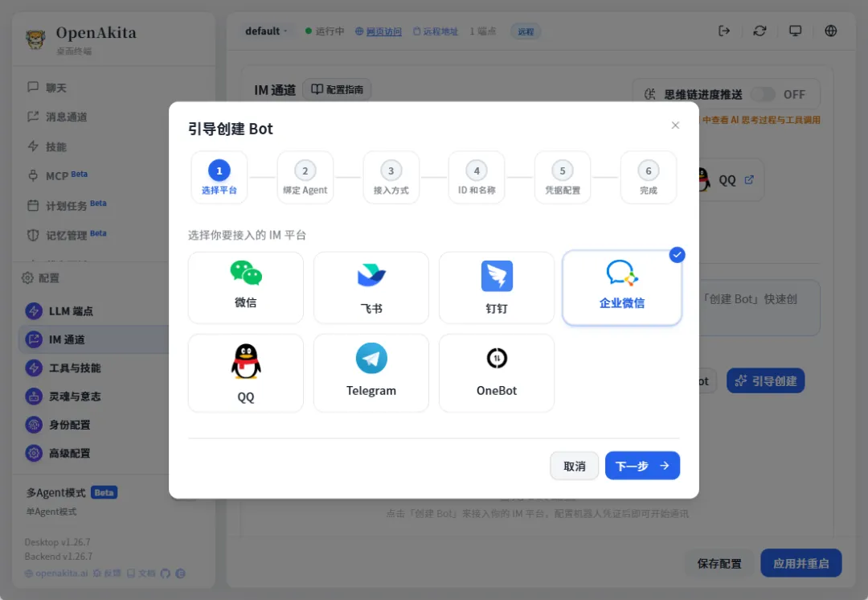Open the 配置指南 guide

[337, 89]
